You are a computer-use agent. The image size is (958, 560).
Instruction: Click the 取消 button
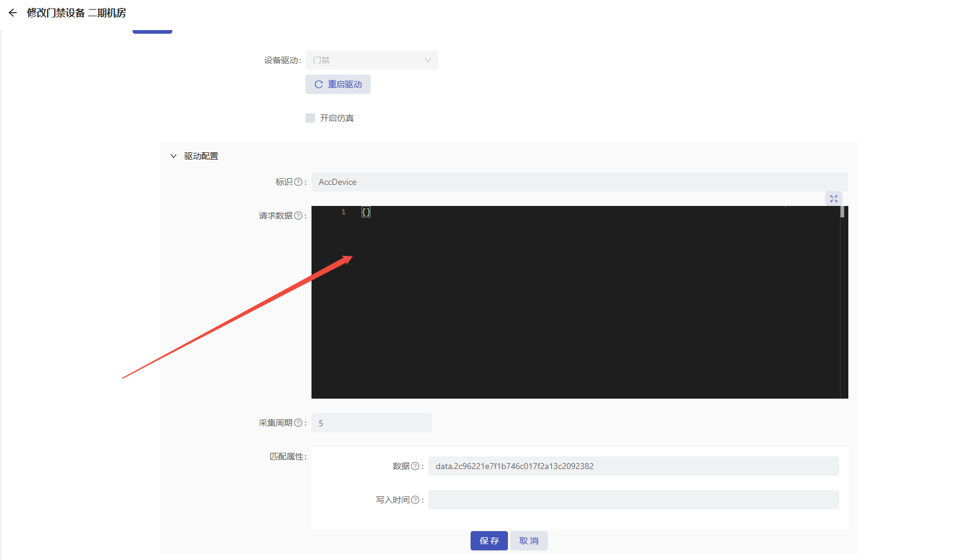tap(529, 541)
